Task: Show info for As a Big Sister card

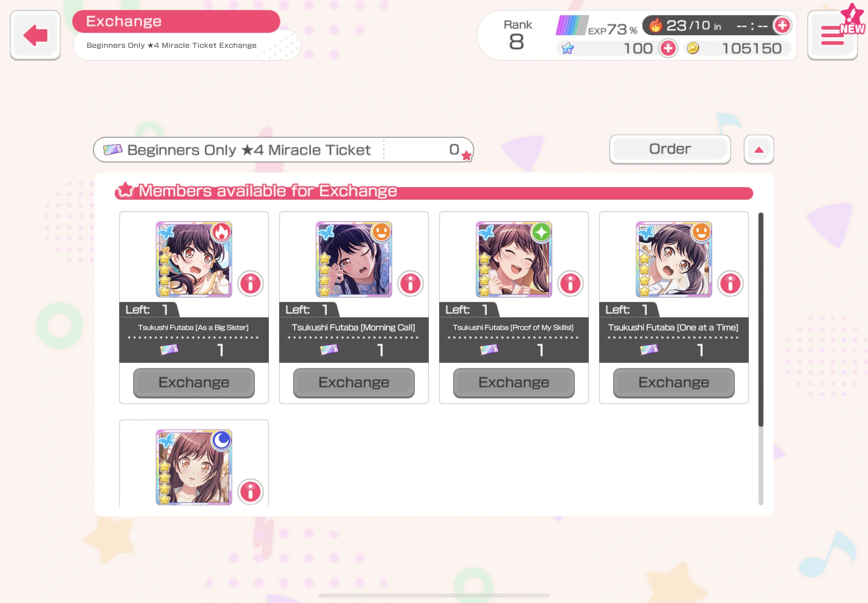Action: coord(250,283)
